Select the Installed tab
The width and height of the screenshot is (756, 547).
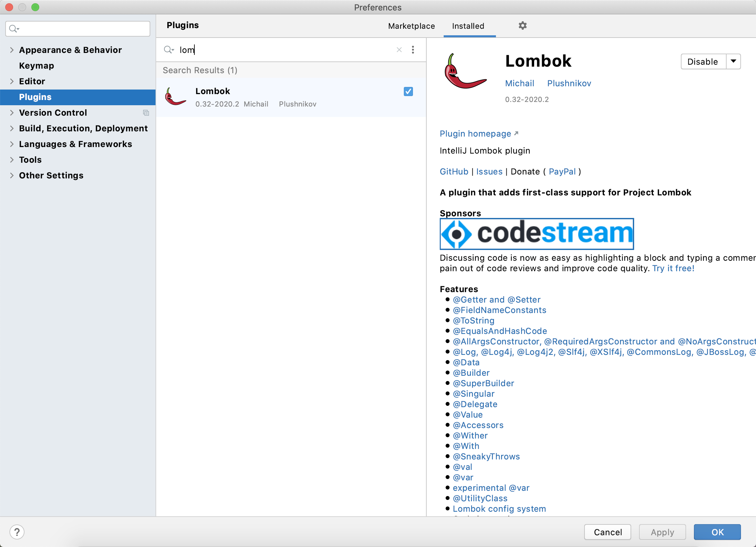[468, 26]
